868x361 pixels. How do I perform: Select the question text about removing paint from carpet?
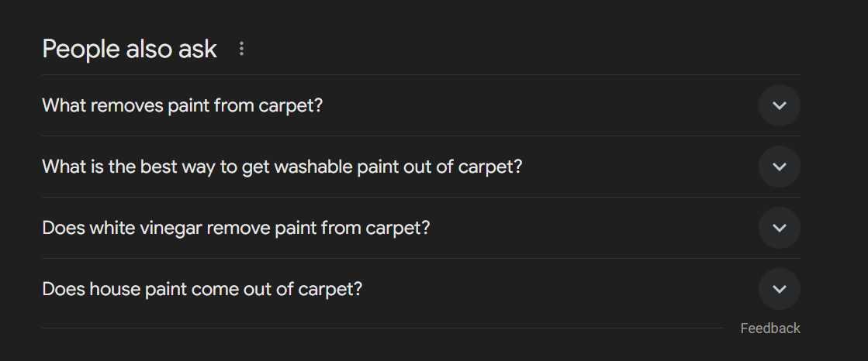pyautogui.click(x=182, y=105)
